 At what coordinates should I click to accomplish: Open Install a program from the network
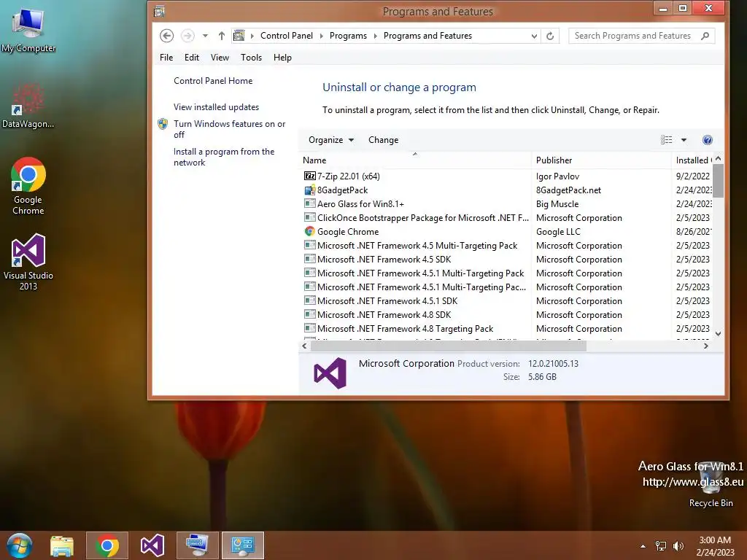(x=224, y=157)
